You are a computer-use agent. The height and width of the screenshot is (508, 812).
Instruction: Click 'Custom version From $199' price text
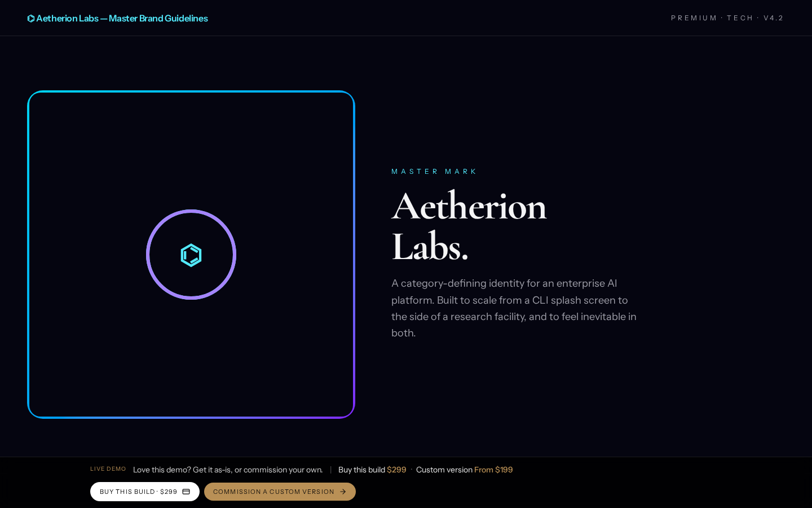tap(465, 470)
